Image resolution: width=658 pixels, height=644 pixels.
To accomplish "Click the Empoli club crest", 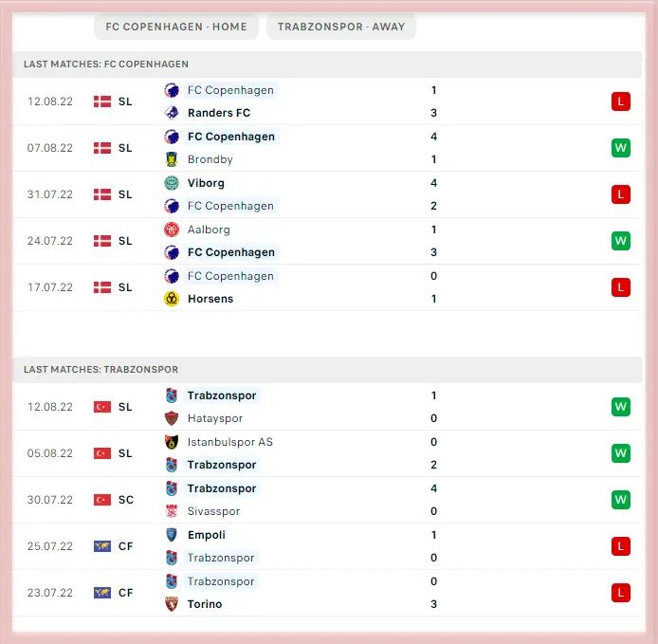I will point(172,535).
